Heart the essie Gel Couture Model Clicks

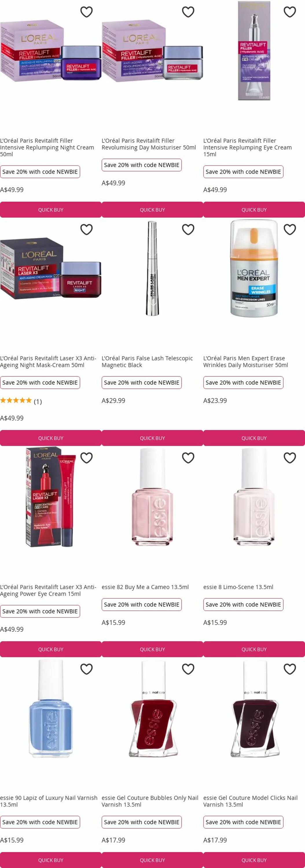290,669
